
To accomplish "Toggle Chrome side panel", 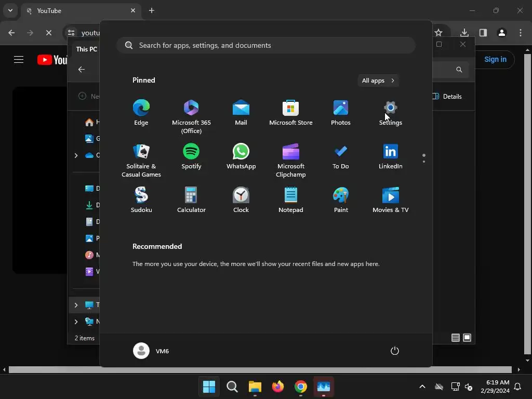I will (x=483, y=33).
